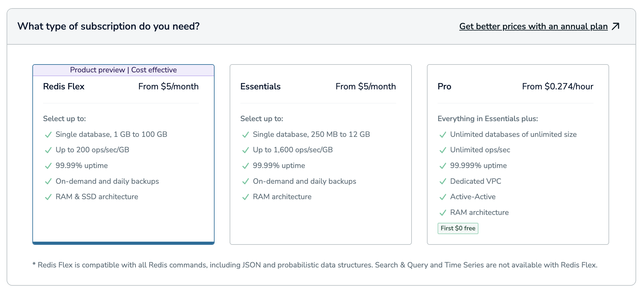Click checkmark beside Up to 1,600 ops/sec/GB

pyautogui.click(x=245, y=150)
